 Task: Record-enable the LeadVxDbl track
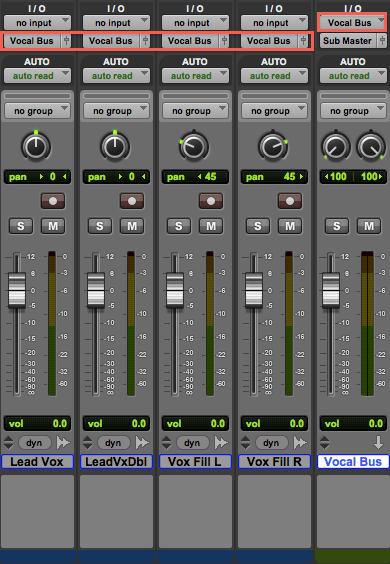[x=132, y=201]
